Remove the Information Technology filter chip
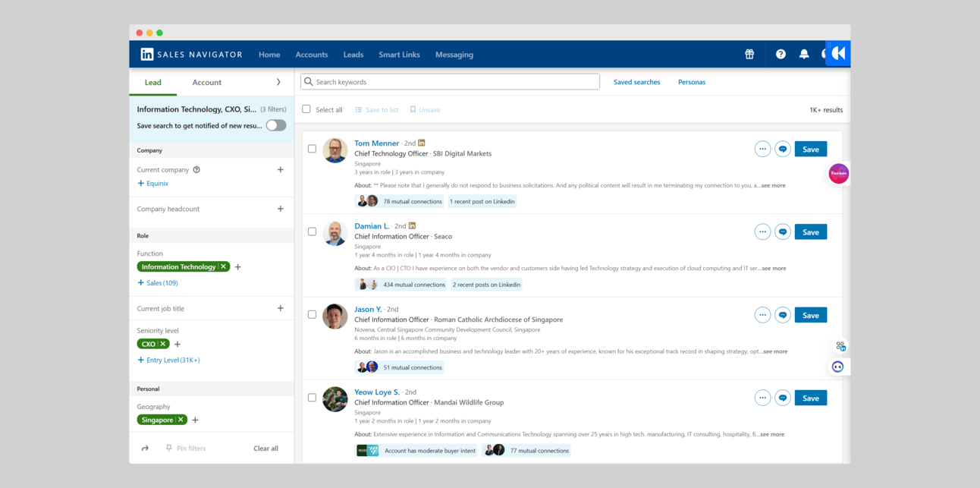980x488 pixels. click(224, 266)
